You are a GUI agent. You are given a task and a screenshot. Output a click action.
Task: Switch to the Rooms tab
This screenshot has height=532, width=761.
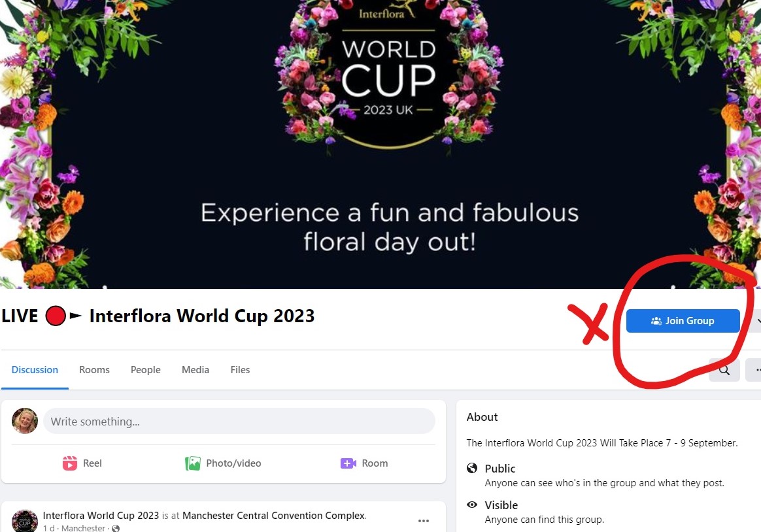[x=94, y=369]
